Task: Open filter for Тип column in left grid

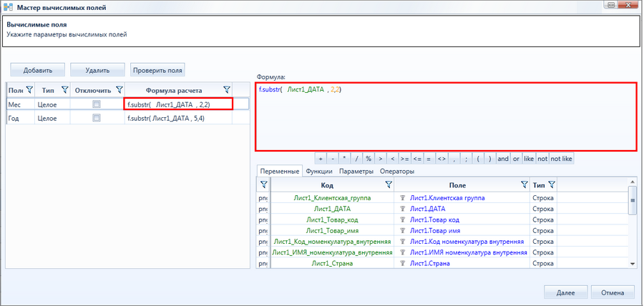Action: click(64, 90)
